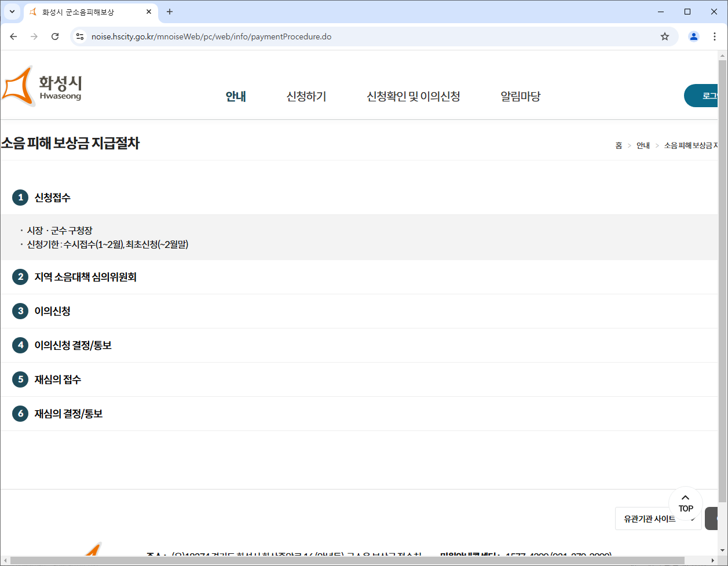Select the 알림마당 navigation menu
The image size is (728, 566).
pos(520,96)
